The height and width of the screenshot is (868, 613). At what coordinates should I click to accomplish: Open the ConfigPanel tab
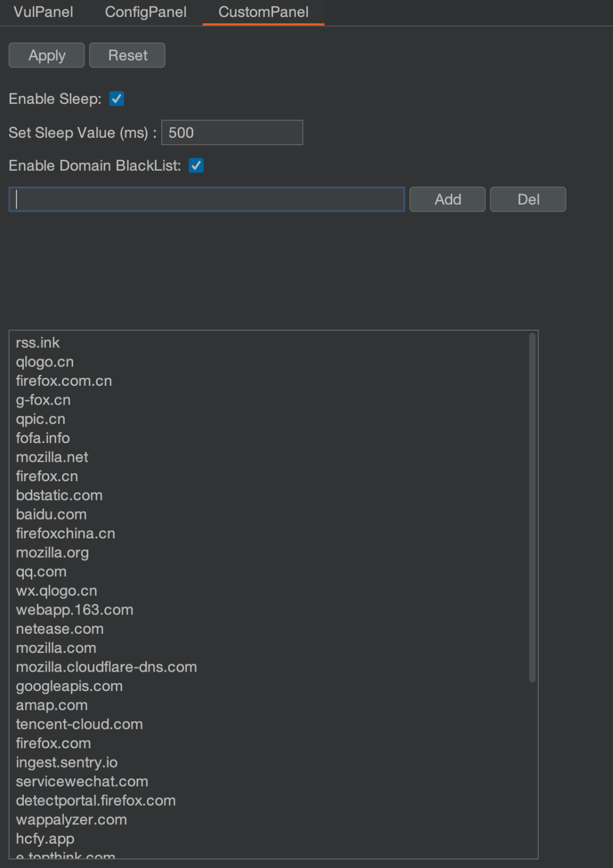tap(145, 12)
